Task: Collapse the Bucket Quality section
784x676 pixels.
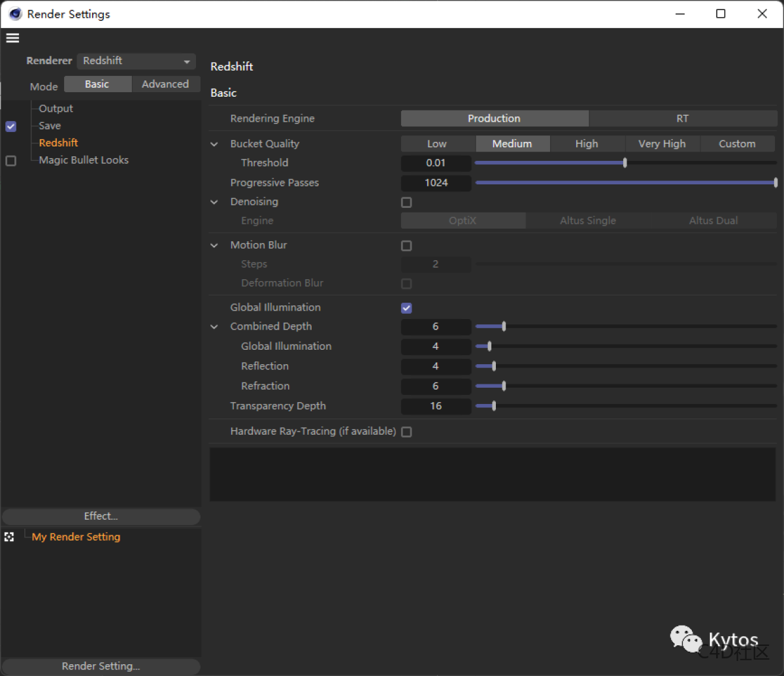Action: click(x=214, y=144)
